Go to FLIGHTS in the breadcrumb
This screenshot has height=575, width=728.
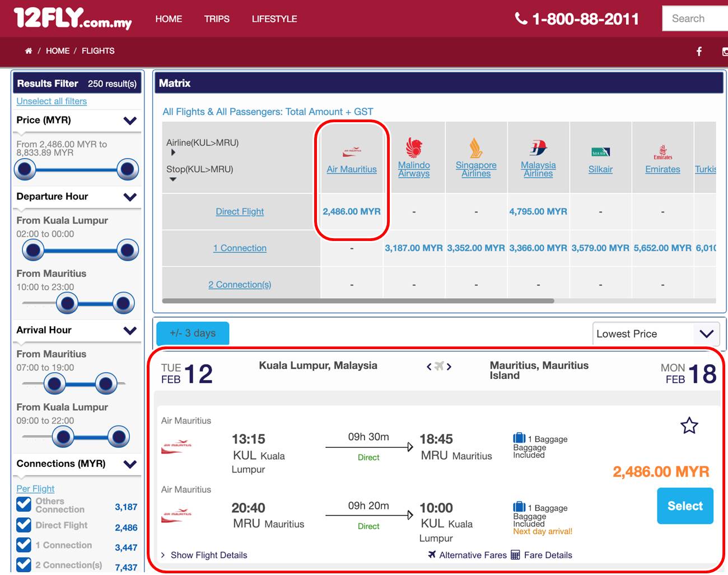coord(98,51)
